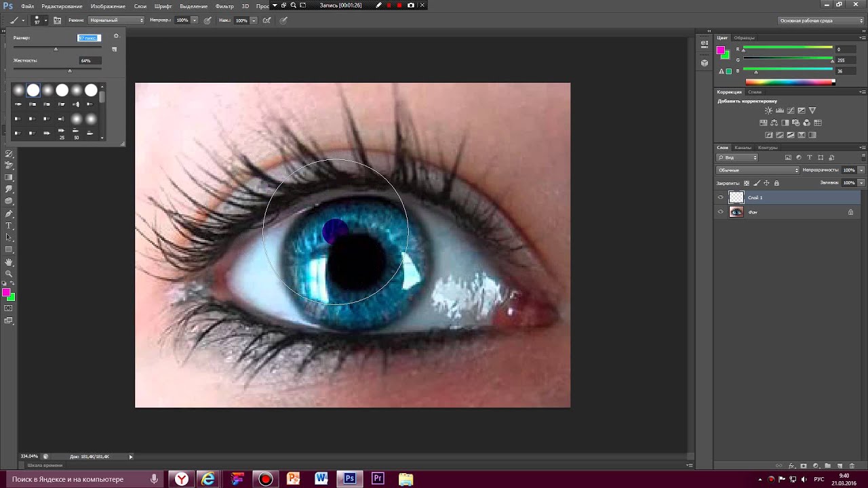This screenshot has height=488, width=868.
Task: Click the Photoshop icon in Windows taskbar
Action: click(x=349, y=479)
